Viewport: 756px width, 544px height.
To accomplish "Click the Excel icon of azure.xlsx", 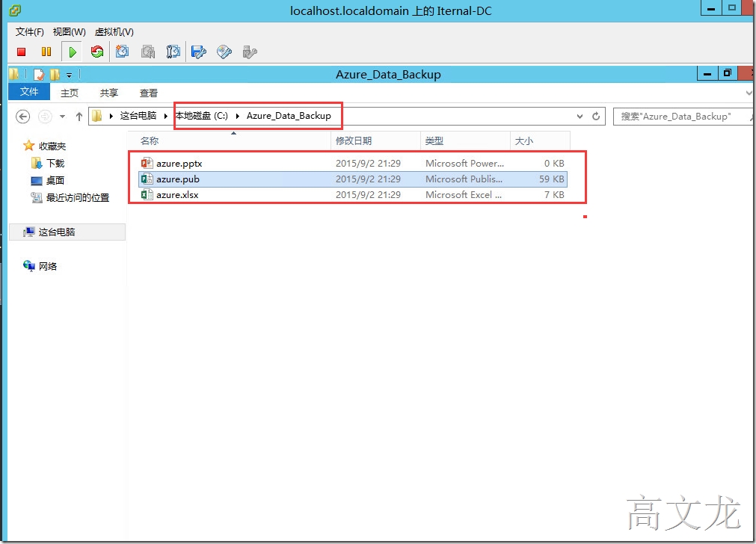I will coord(147,195).
